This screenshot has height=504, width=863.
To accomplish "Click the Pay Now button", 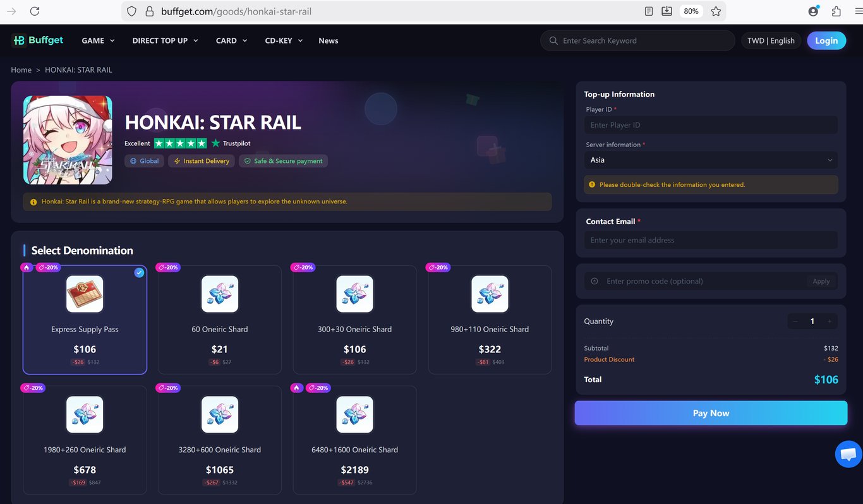I will coord(711,413).
